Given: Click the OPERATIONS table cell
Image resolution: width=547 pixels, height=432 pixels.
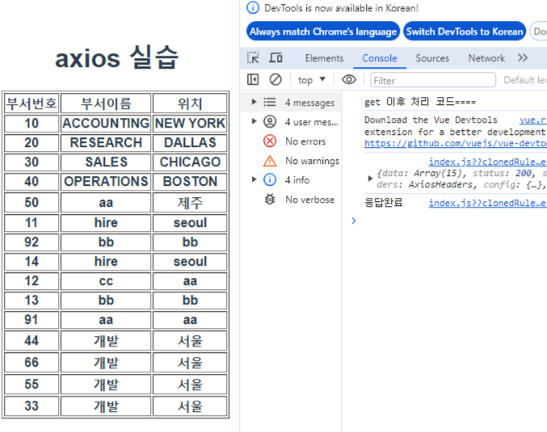Looking at the screenshot, I should [x=106, y=181].
